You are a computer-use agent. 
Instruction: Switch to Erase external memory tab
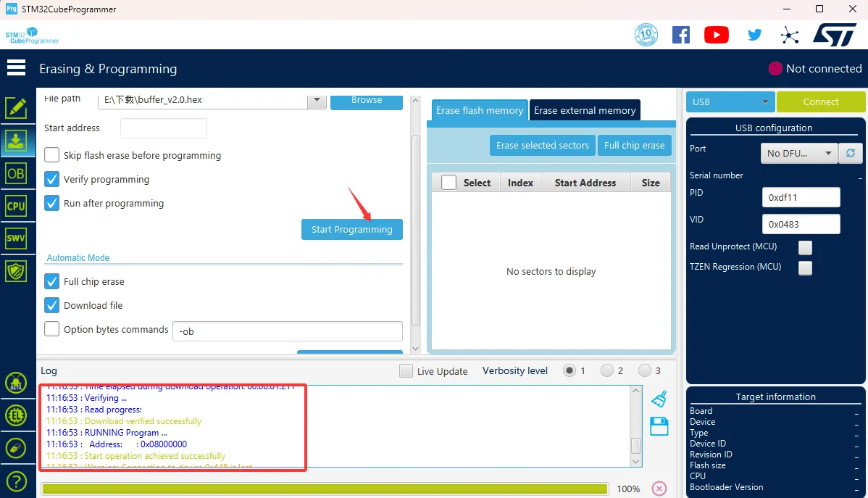pos(585,110)
